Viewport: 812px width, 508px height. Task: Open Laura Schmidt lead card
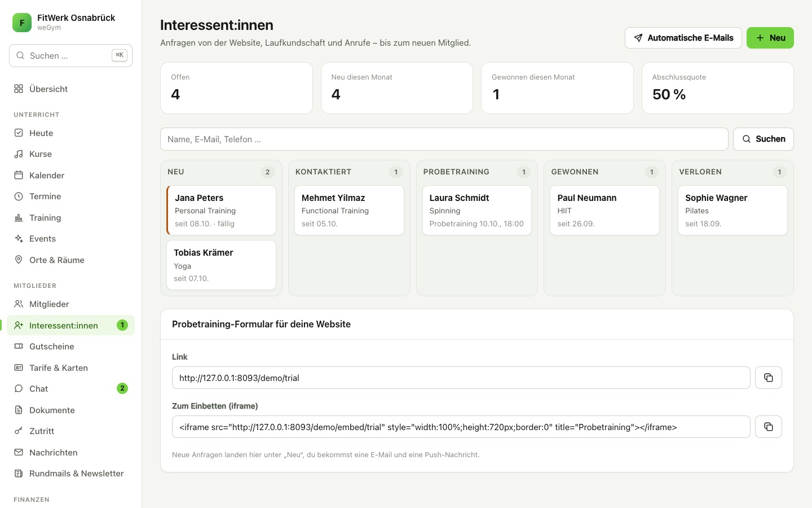point(477,210)
